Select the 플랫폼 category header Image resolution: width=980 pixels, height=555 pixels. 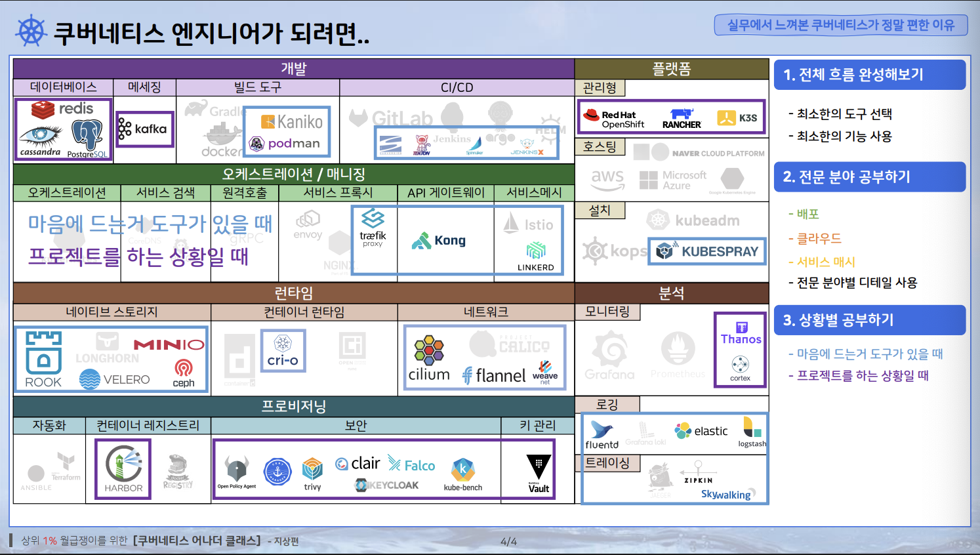tap(672, 69)
